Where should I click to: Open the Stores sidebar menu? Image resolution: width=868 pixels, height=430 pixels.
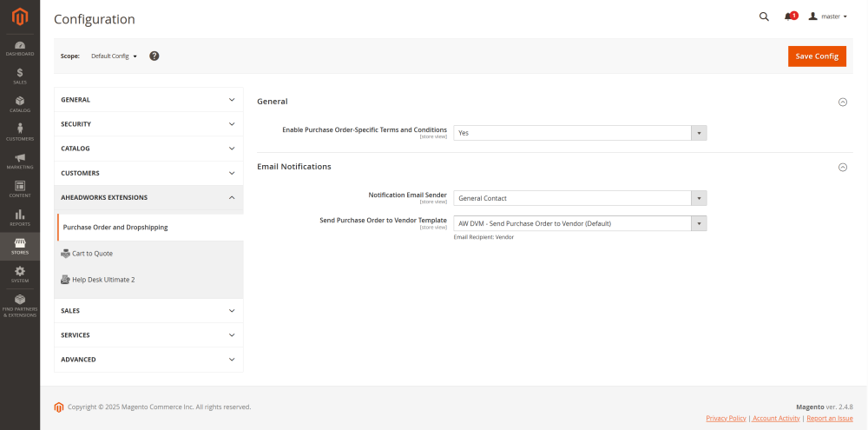pos(20,247)
